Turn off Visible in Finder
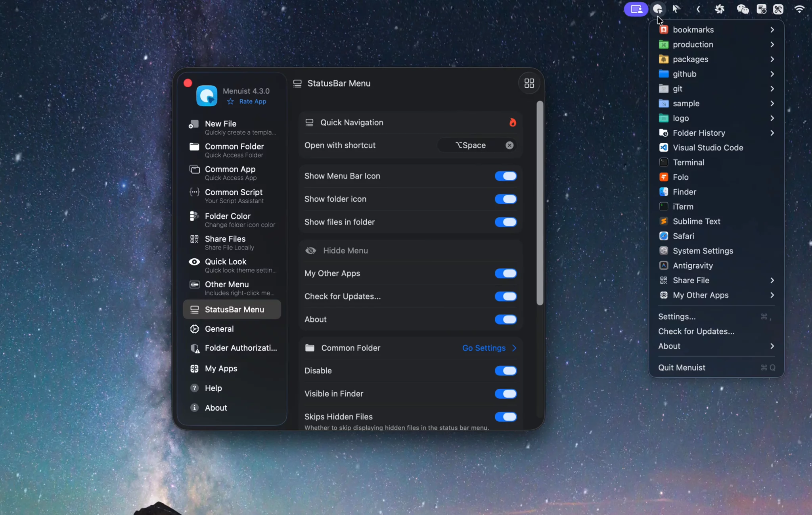This screenshot has width=812, height=515. (506, 394)
